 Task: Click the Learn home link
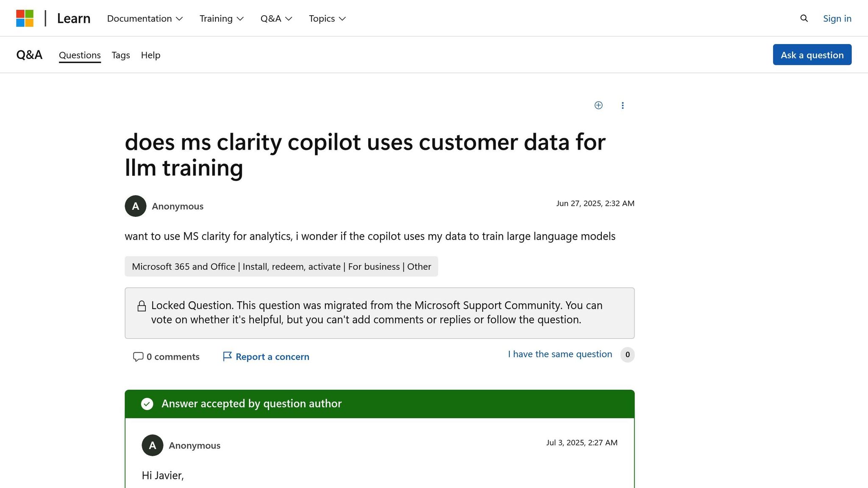74,19
